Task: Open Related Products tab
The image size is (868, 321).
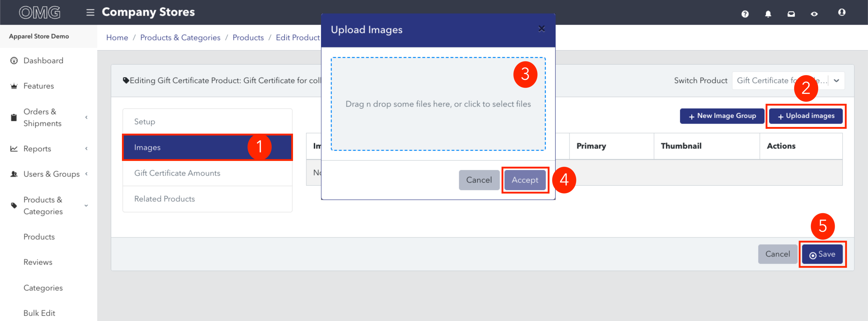Action: 207,199
